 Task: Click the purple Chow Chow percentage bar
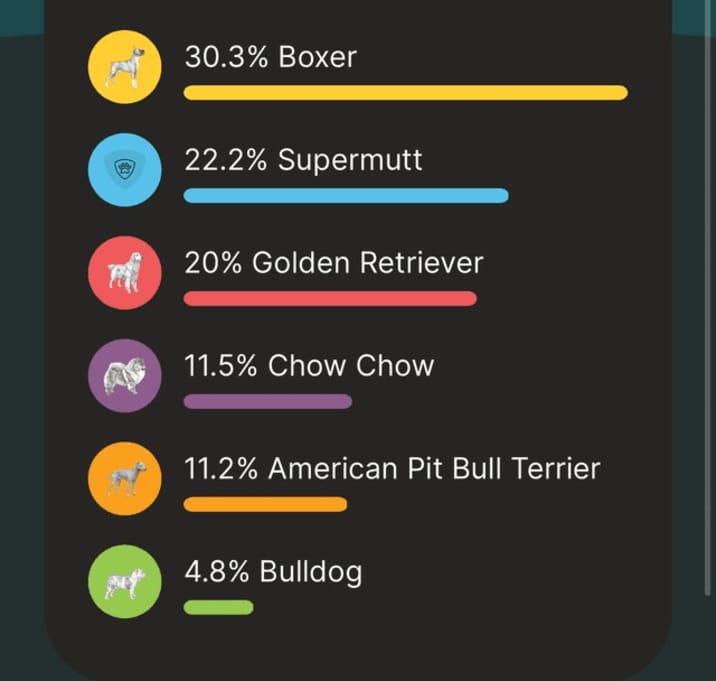point(268,401)
